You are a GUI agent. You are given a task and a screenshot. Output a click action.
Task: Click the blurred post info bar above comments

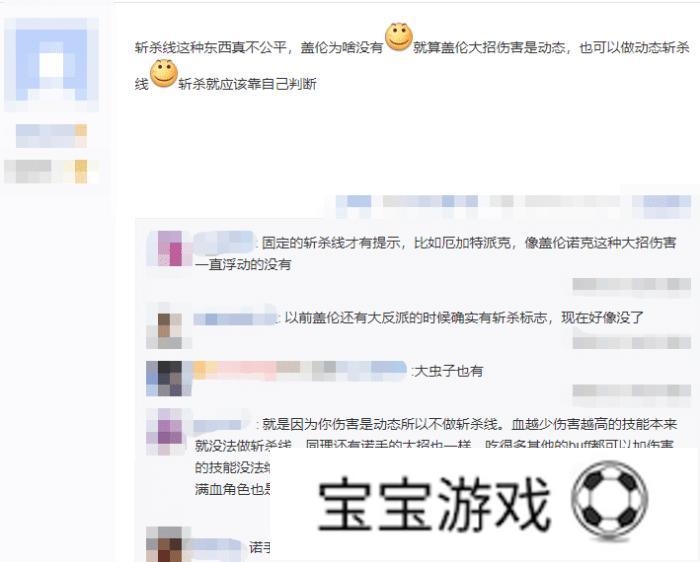(x=513, y=202)
